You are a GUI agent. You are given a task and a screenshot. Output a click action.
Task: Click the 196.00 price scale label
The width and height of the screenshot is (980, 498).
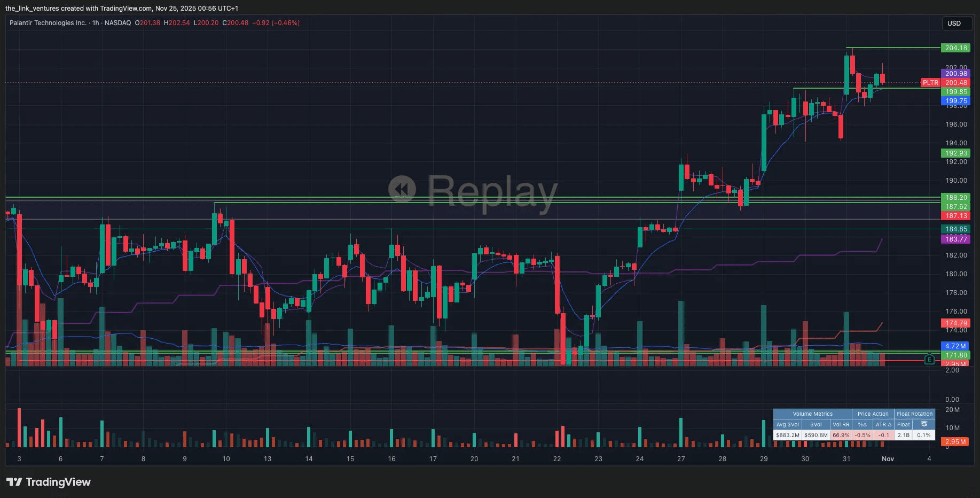click(x=956, y=124)
